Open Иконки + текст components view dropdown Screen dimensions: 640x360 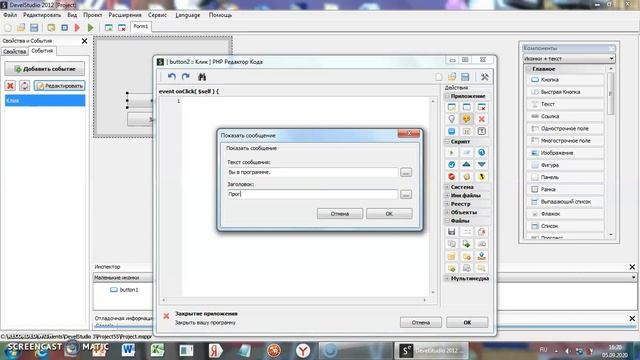(x=569, y=58)
